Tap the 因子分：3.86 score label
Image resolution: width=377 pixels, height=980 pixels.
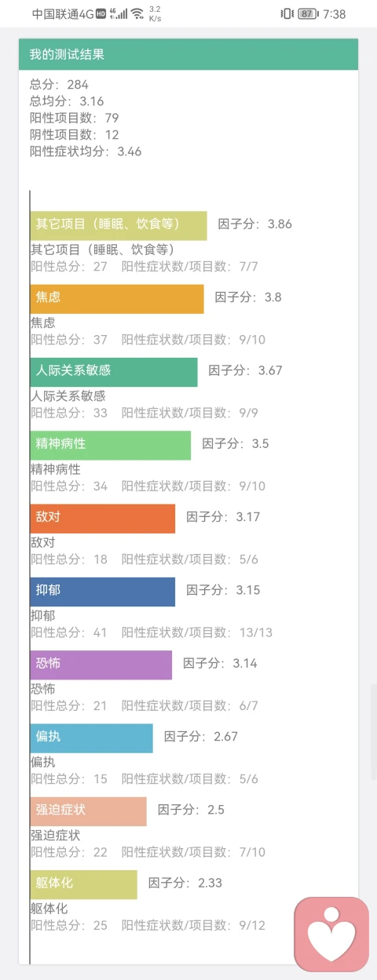tap(254, 224)
